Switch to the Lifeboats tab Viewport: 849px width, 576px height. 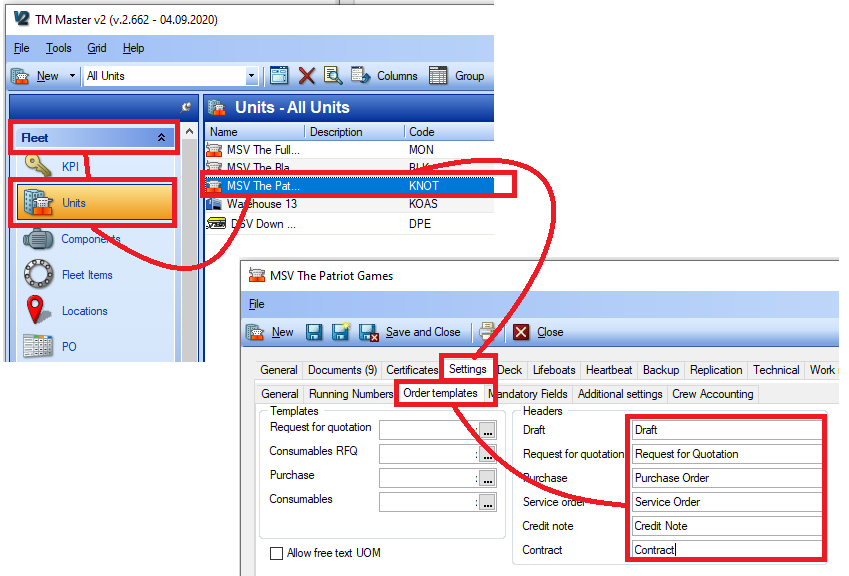coord(554,370)
